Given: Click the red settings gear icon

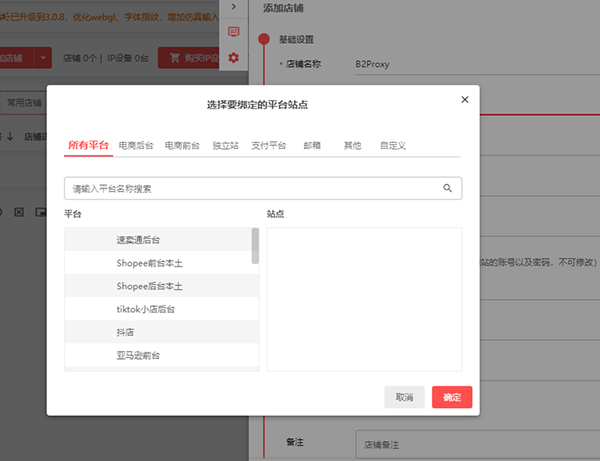Looking at the screenshot, I should coord(233,58).
